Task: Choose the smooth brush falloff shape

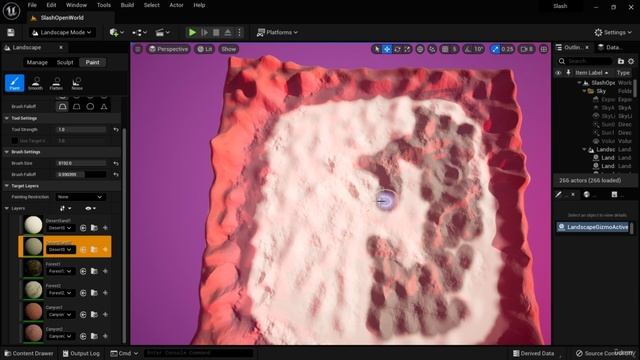Action: tap(62, 107)
